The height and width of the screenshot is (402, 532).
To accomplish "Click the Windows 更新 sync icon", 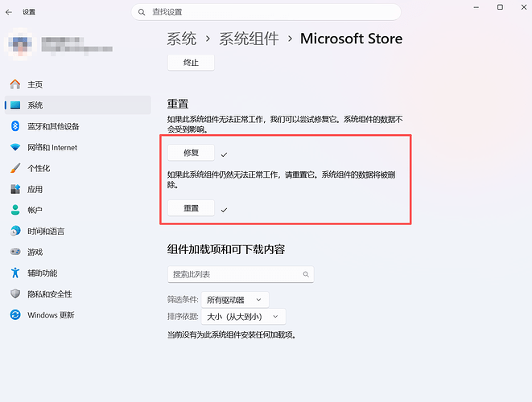I will click(x=15, y=315).
